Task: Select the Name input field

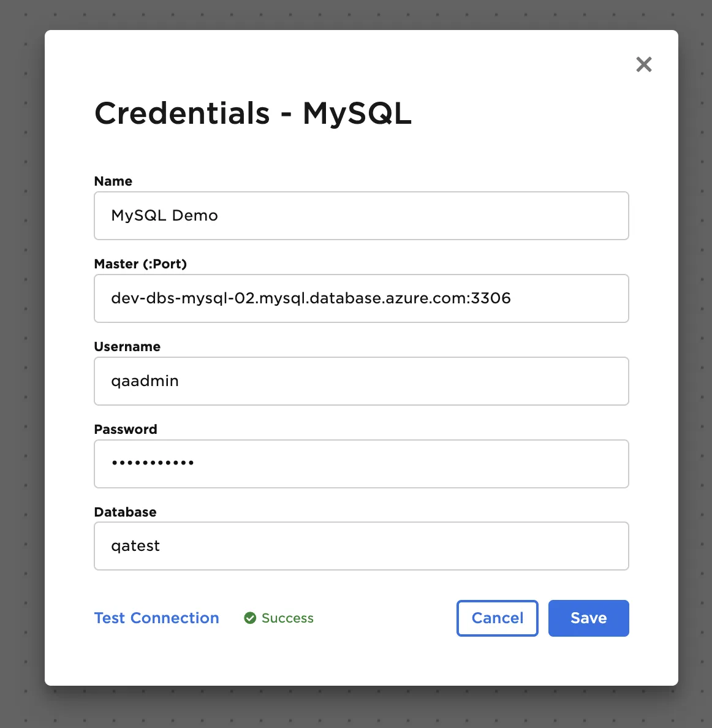Action: tap(361, 216)
